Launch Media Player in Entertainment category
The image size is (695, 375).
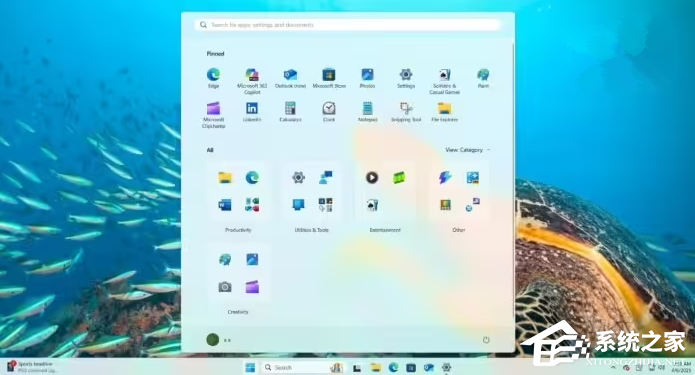click(372, 177)
